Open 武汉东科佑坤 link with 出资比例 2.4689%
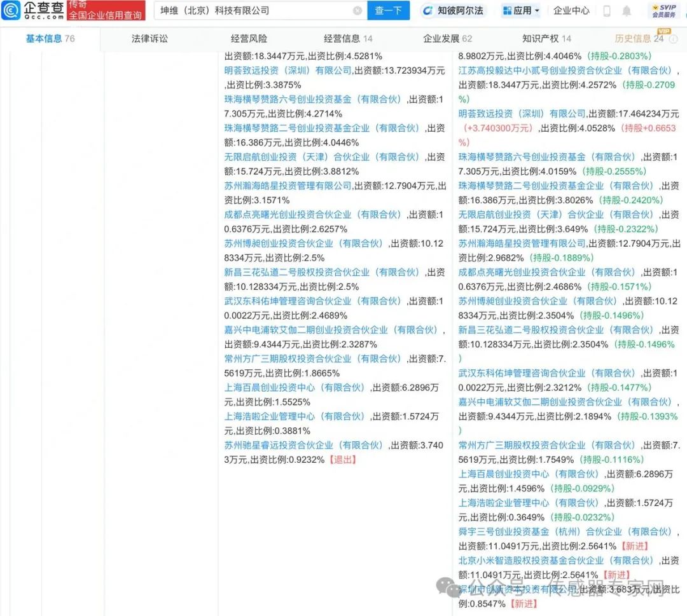The image size is (687, 616). pyautogui.click(x=313, y=301)
